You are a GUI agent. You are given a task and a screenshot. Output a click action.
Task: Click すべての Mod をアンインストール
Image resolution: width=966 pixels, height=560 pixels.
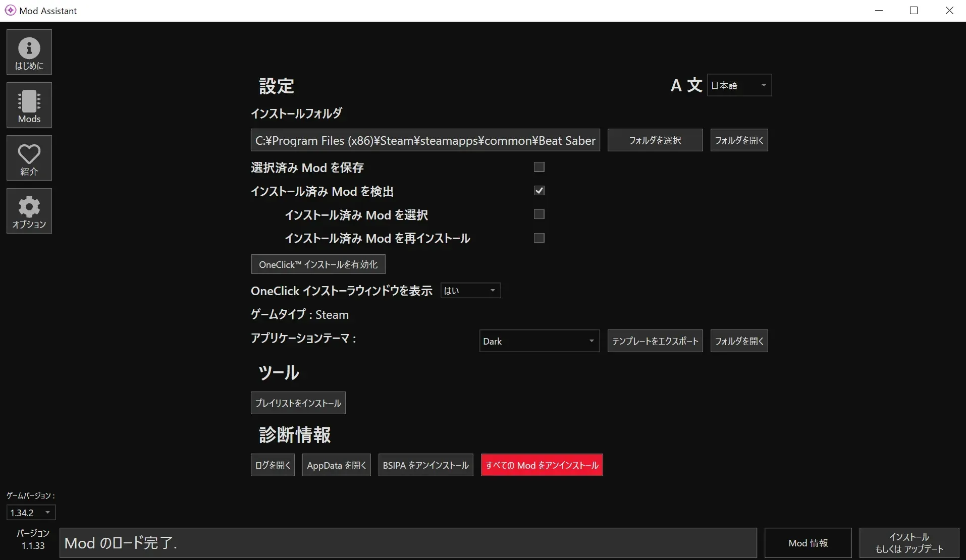(542, 465)
